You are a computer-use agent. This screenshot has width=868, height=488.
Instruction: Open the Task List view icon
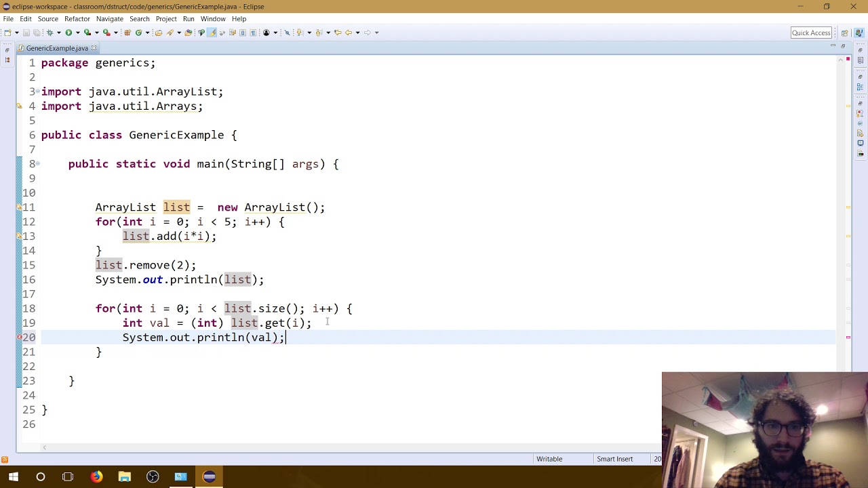(x=861, y=61)
